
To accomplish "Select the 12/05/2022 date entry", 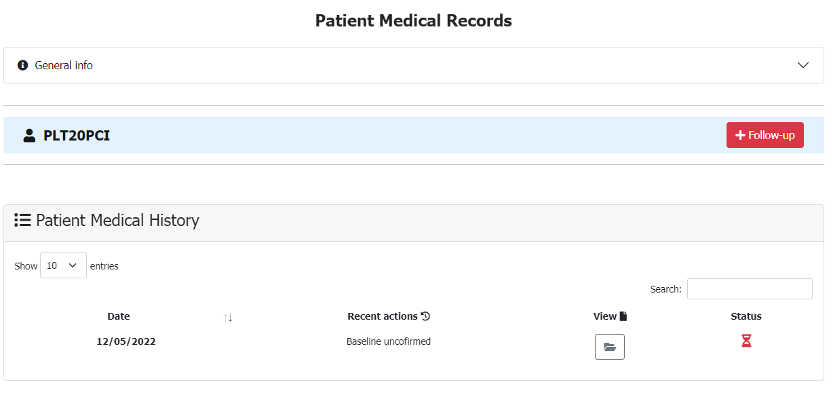I will tap(126, 342).
